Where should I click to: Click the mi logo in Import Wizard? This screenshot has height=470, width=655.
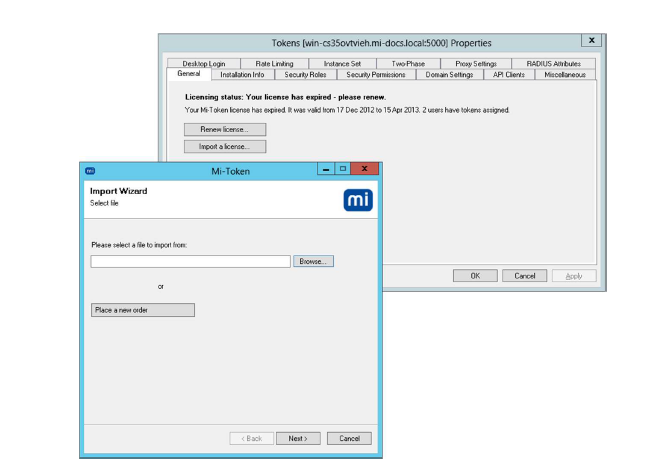(x=358, y=200)
